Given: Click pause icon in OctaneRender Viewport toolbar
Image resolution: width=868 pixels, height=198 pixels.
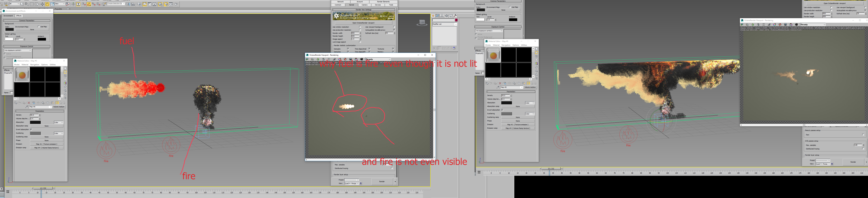Looking at the screenshot, I should click(329, 59).
